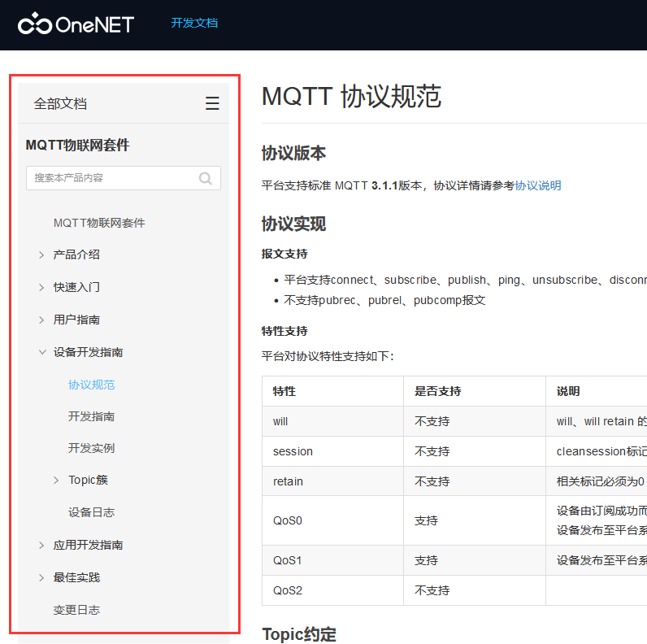Click the search magnifier icon
This screenshot has height=644, width=647.
click(x=206, y=178)
